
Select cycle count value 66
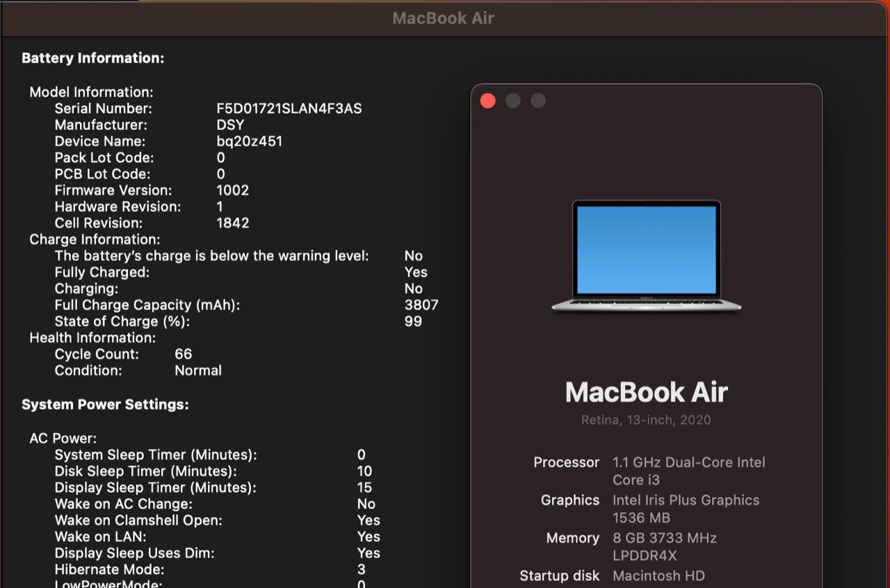coord(184,354)
